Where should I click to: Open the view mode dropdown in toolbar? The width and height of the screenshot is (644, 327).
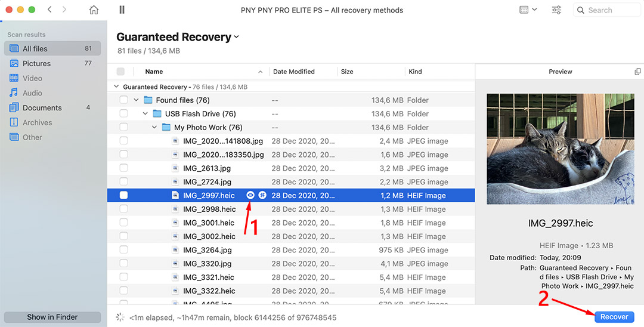(x=528, y=10)
